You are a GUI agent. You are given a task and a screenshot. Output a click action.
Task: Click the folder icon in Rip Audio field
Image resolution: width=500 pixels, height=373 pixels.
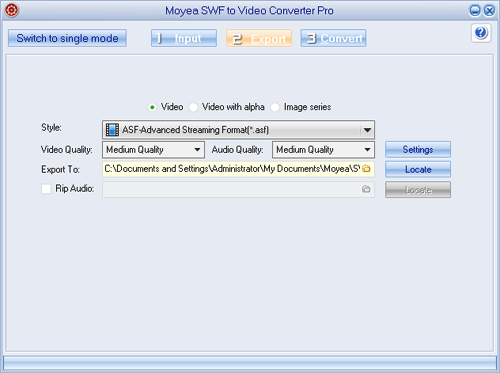click(366, 189)
